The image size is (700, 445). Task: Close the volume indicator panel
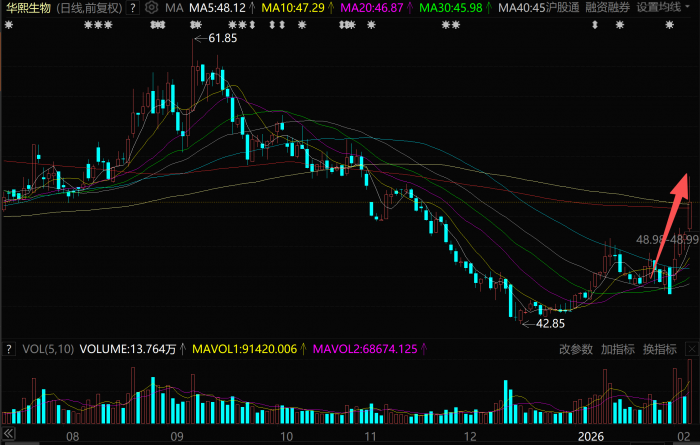point(691,349)
